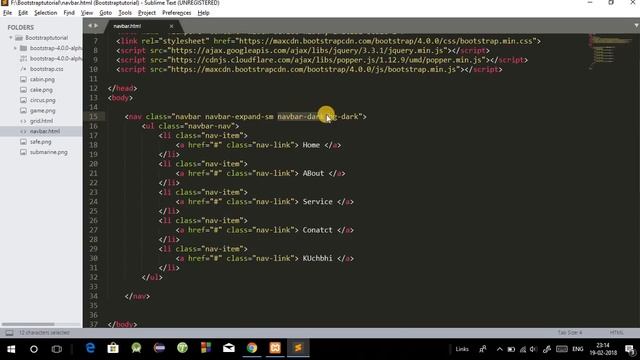
Task: Close the navbar.html tab
Action: [171, 26]
